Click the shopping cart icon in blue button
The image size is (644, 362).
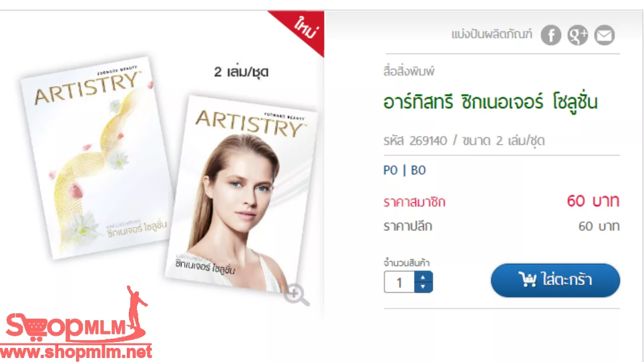click(527, 280)
